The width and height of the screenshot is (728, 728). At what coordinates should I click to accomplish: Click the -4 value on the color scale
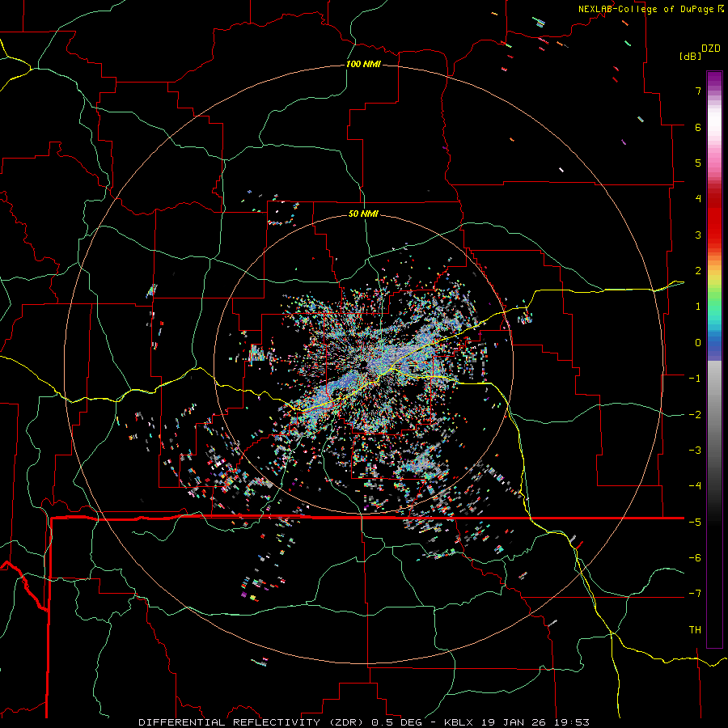point(695,486)
